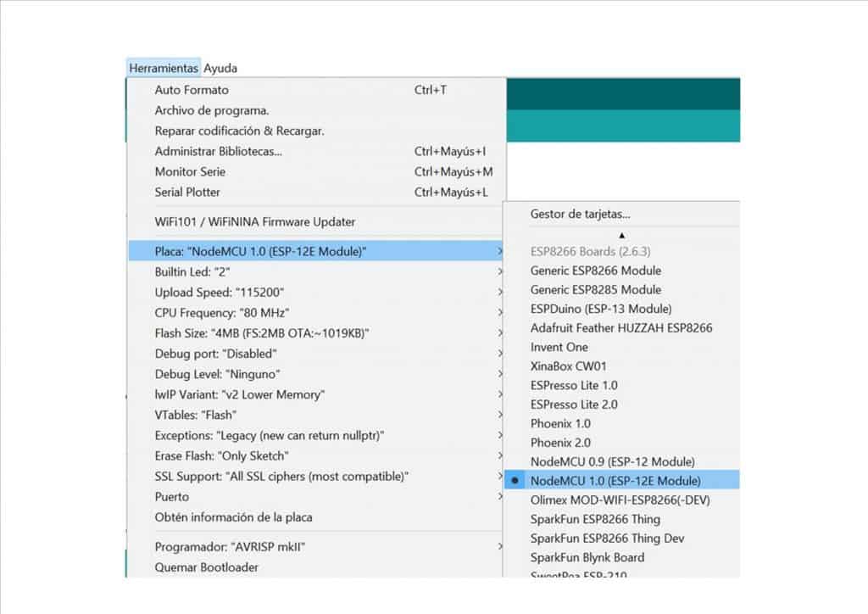This screenshot has height=614, width=868.
Task: Expand the Puerto submenu
Action: pos(172,497)
